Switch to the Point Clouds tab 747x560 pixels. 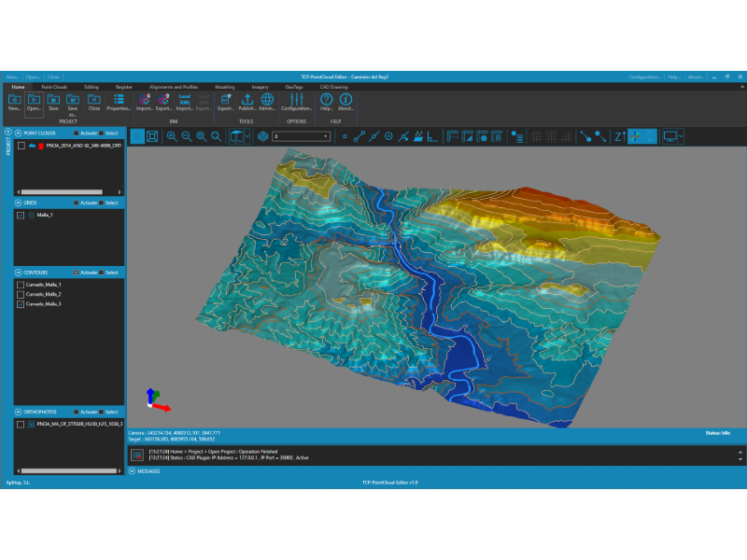tap(54, 87)
